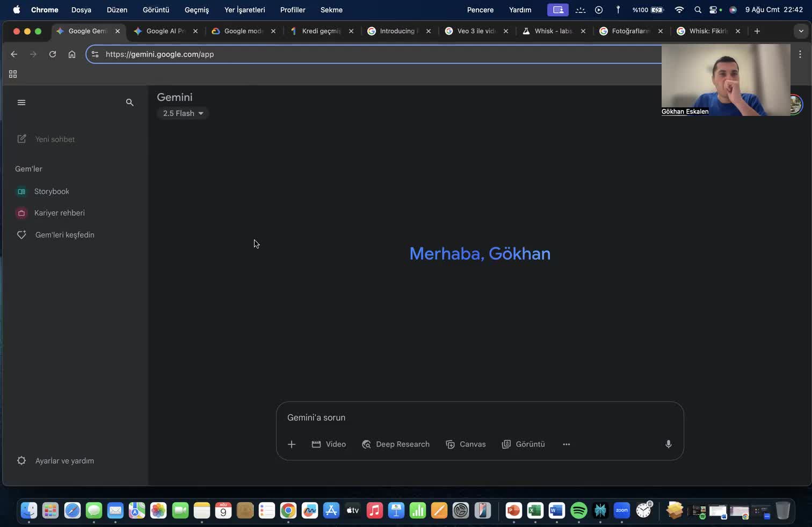Expand the tab search dropdown arrow

[x=801, y=31]
